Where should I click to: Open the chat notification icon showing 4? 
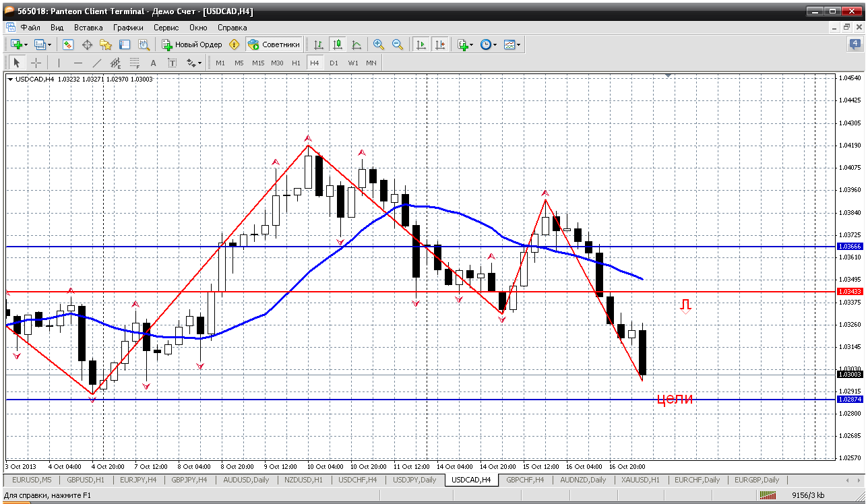[855, 44]
